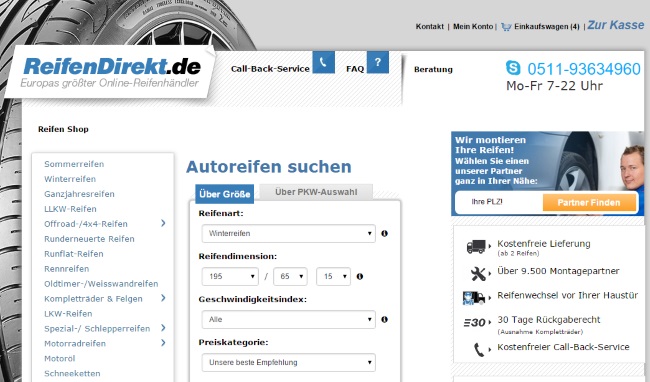650x382 pixels.
Task: Open Schneeketten category
Action: [72, 373]
